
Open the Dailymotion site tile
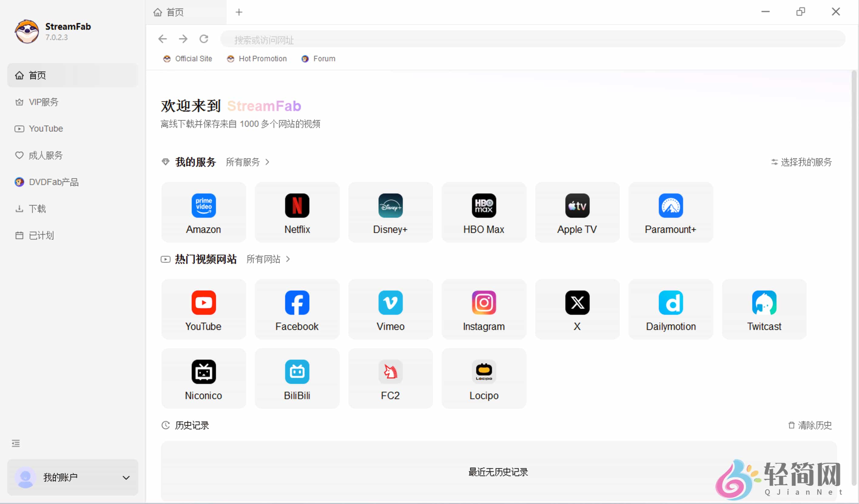tap(671, 309)
